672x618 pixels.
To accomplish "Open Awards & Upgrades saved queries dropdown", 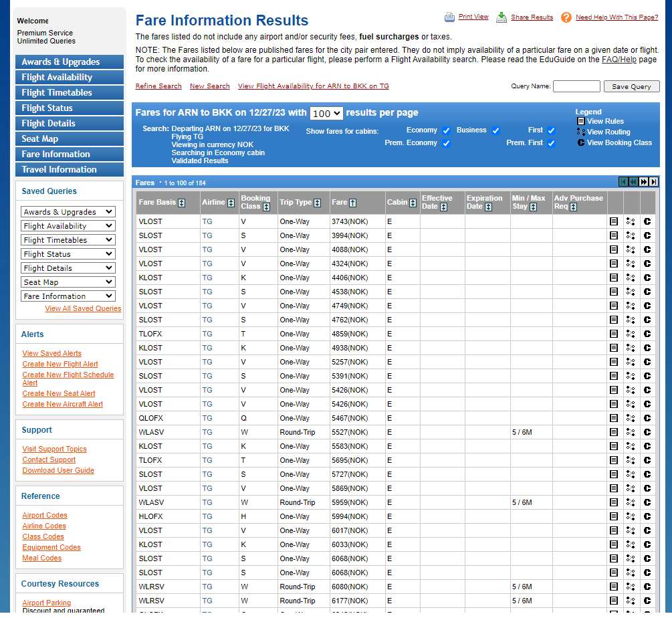I will [x=68, y=212].
